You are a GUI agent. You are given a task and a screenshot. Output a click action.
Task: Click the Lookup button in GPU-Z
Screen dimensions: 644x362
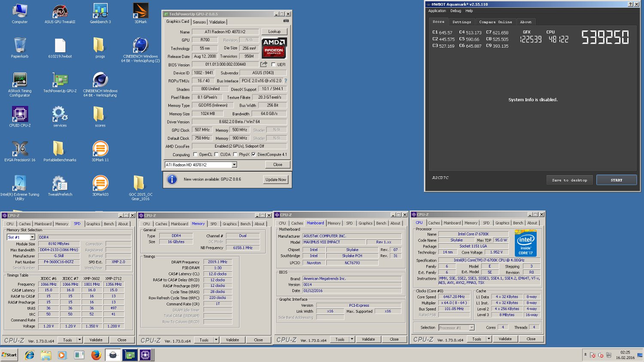274,32
